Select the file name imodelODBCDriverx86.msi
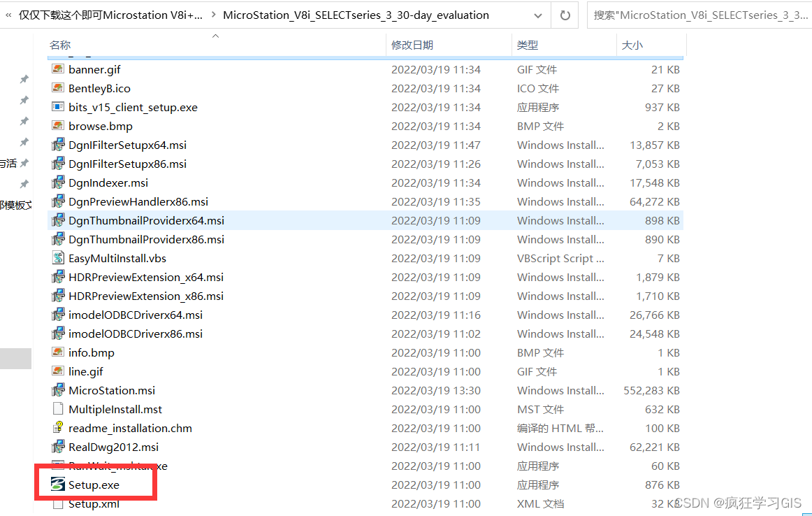Viewport: 812px width, 516px height. (135, 334)
